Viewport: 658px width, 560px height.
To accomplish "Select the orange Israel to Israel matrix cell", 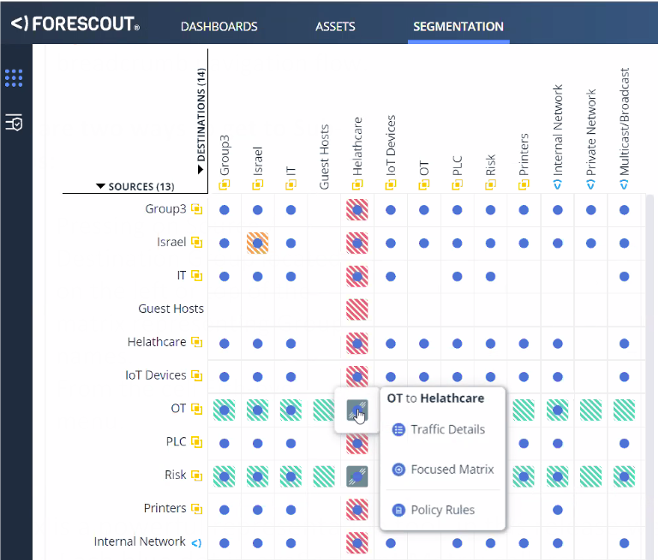I will coord(258,243).
